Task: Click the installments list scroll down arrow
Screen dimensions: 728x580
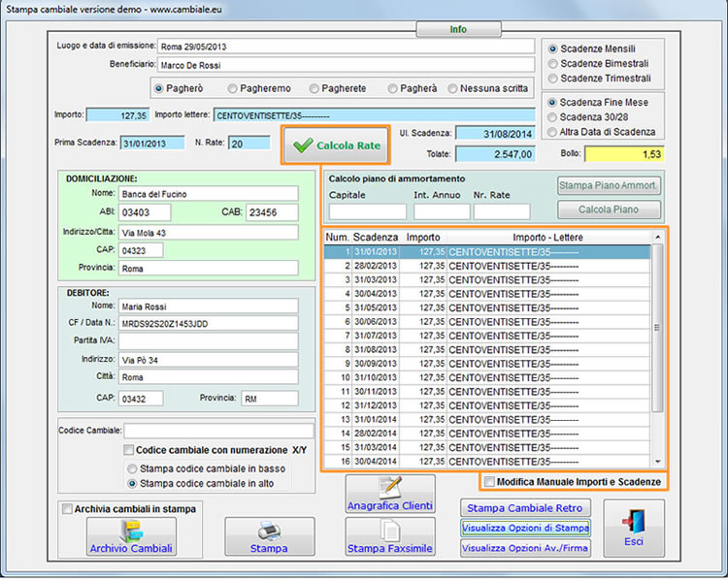Action: [x=657, y=462]
